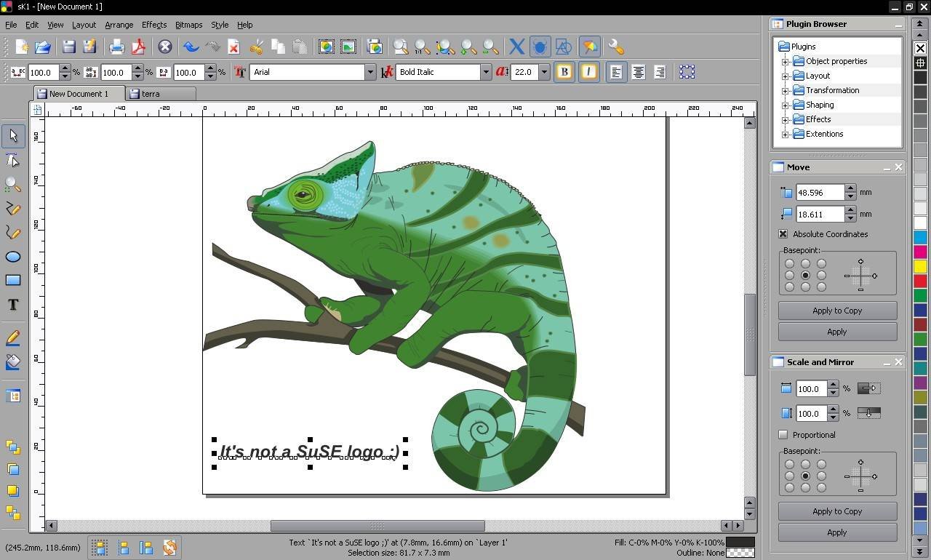Screen dimensions: 931x560
Task: Click Apply in Scale and Mirror panel
Action: click(837, 532)
